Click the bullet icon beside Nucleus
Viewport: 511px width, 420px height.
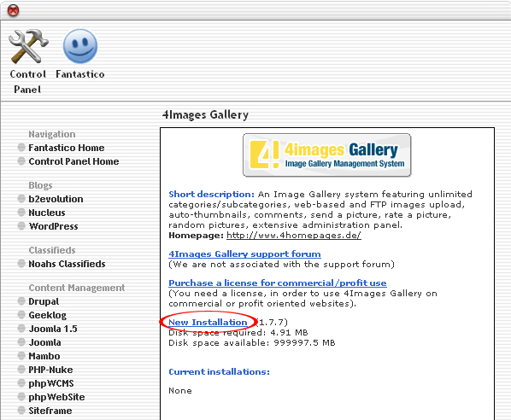point(21,213)
